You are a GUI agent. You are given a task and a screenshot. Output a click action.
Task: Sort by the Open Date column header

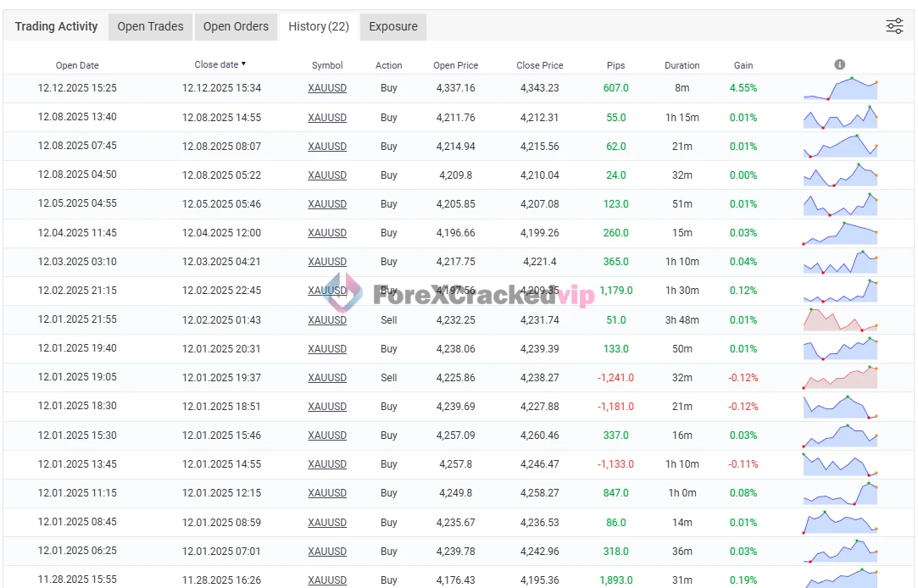(x=77, y=65)
